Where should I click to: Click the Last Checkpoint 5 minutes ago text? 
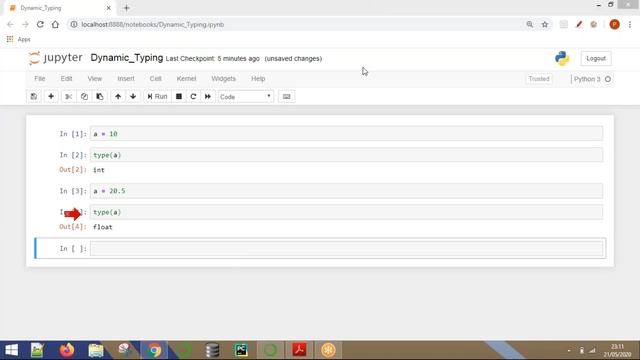point(213,59)
